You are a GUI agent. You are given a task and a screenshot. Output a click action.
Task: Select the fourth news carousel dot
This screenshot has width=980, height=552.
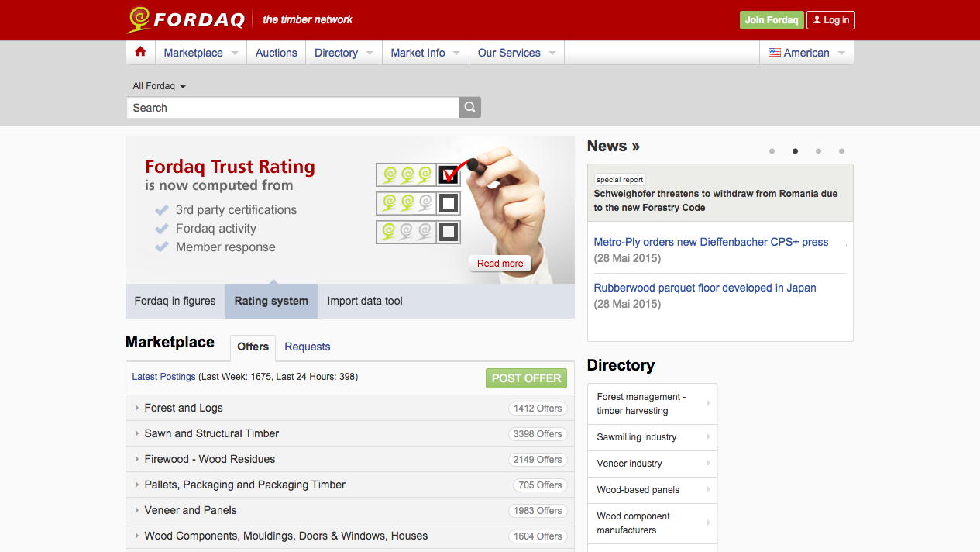pos(841,151)
